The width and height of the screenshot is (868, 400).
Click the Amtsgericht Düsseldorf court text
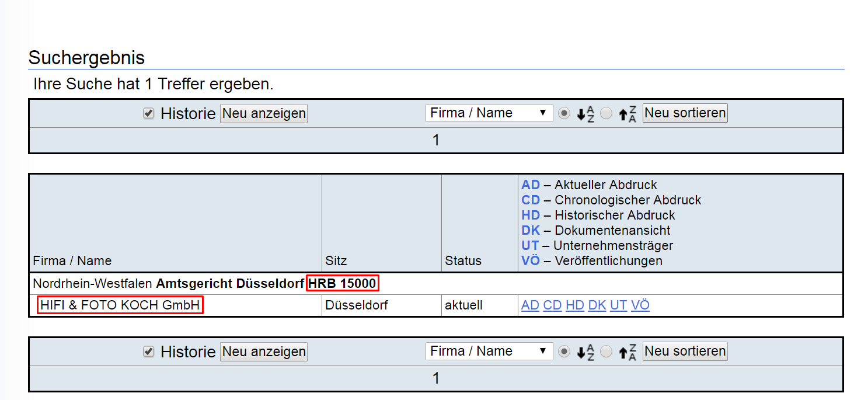231,284
